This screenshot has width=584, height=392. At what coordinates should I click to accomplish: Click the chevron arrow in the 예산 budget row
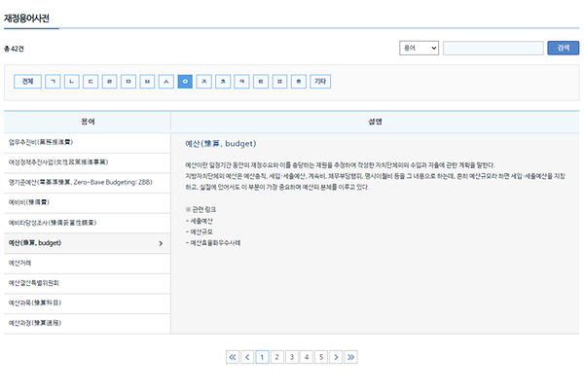(161, 243)
